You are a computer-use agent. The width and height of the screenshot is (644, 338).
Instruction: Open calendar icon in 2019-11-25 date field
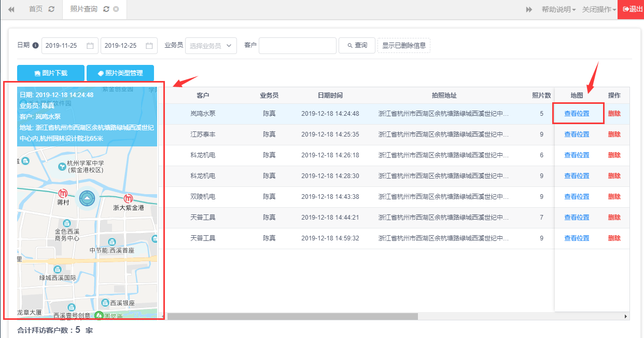click(x=90, y=46)
